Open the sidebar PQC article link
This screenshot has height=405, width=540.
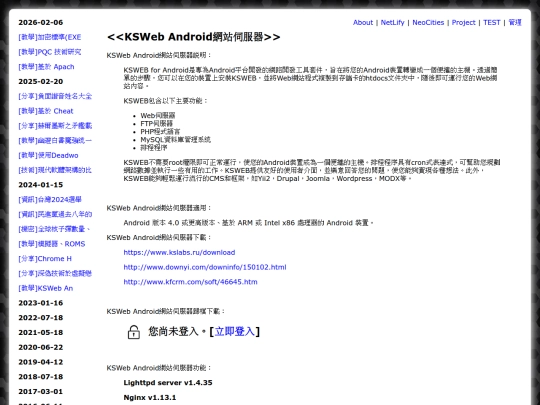pyautogui.click(x=50, y=52)
